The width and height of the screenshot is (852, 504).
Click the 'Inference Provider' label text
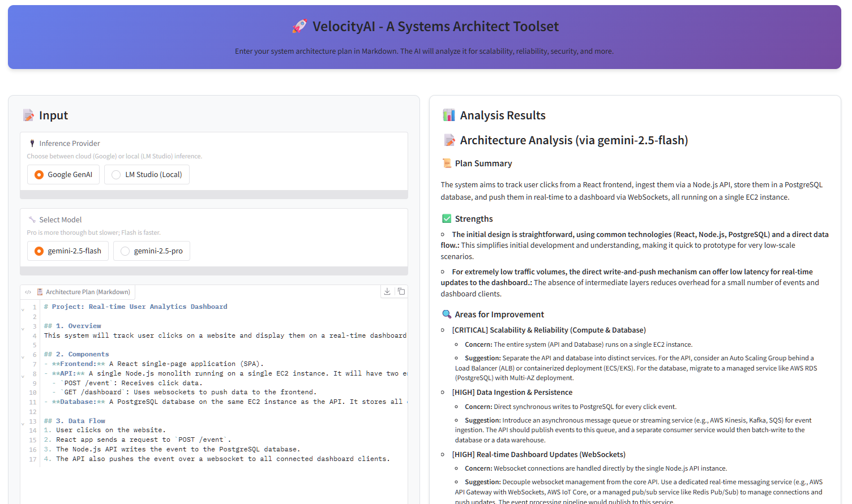point(70,144)
